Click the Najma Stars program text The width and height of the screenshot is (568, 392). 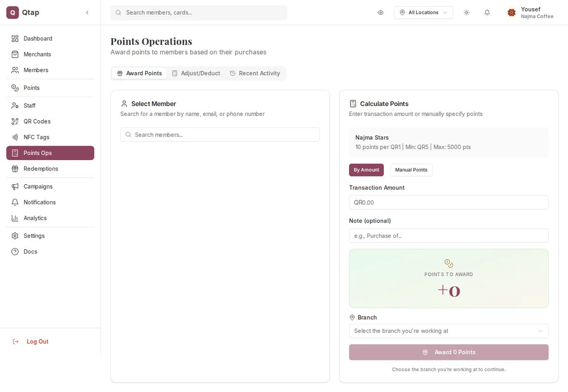point(372,138)
